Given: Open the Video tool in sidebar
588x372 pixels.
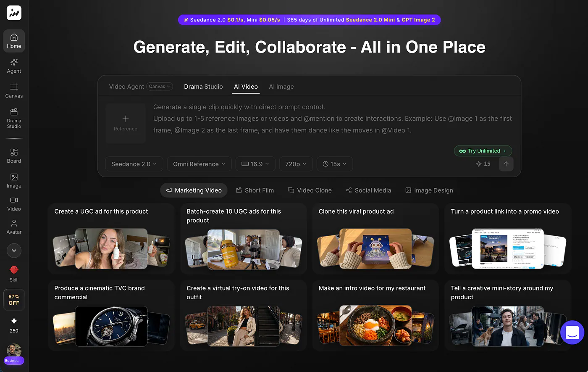Looking at the screenshot, I should [x=14, y=203].
